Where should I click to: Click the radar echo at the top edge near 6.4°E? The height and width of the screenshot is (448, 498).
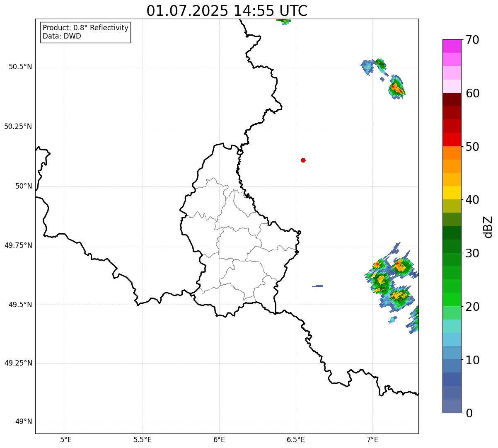click(284, 21)
